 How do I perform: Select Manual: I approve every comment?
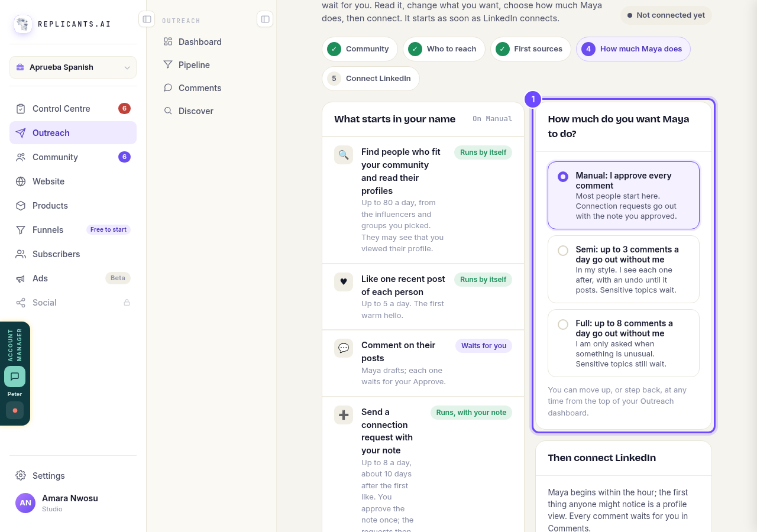pos(623,196)
